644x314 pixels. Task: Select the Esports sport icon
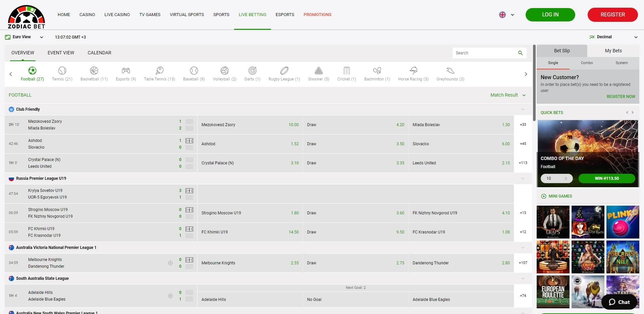pos(125,71)
